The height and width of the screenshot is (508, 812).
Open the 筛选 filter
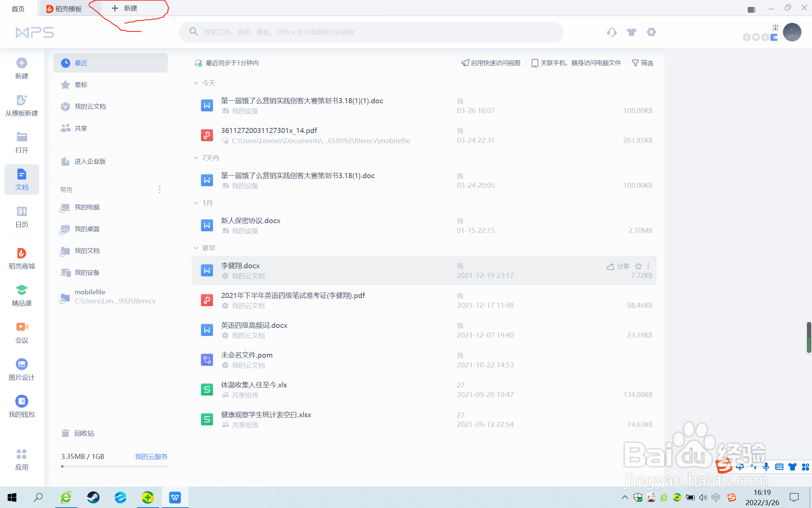coord(642,63)
